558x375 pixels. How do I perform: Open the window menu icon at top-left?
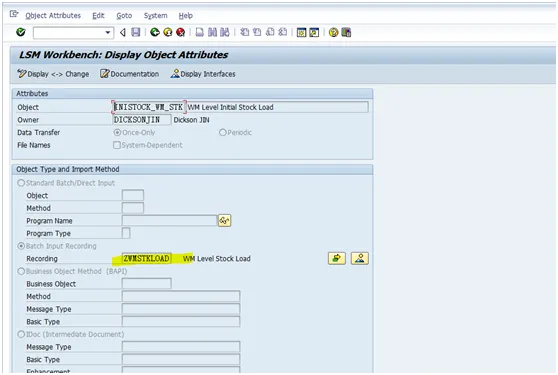pos(14,14)
